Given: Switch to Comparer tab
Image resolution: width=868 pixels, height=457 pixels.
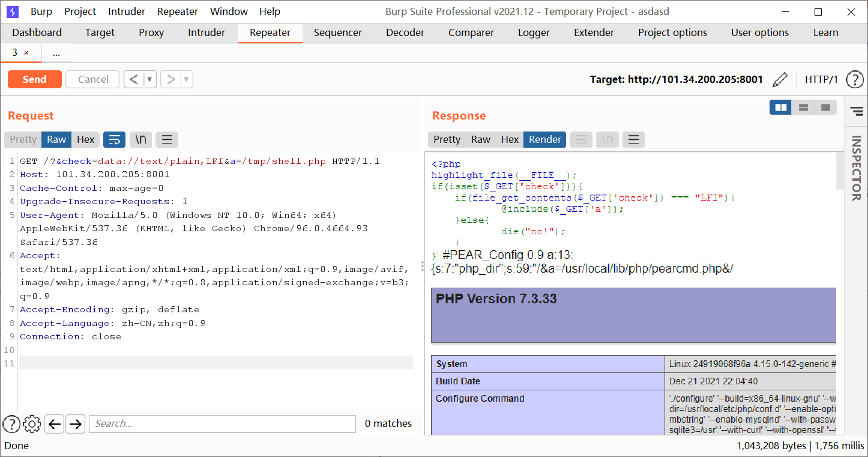Looking at the screenshot, I should [x=471, y=32].
